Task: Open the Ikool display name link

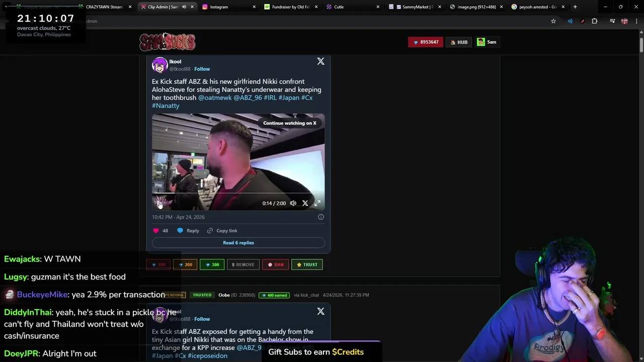Action: (x=175, y=61)
